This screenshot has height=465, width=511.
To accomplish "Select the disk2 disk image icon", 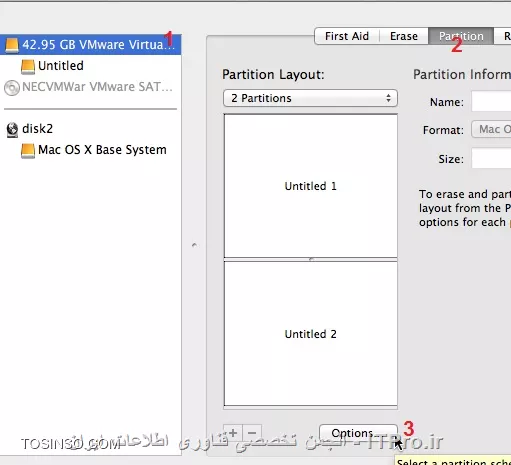I will pos(12,129).
